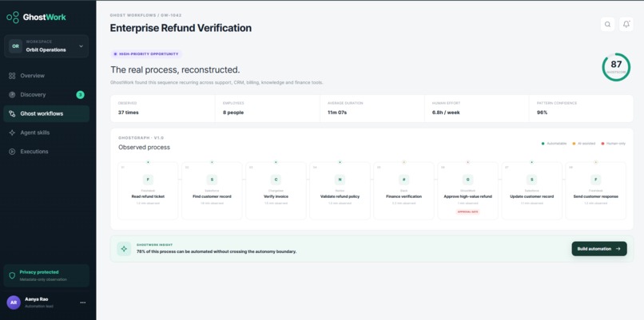Click the Discovery count badge showing 3
Image resolution: width=644 pixels, height=320 pixels.
click(x=81, y=95)
